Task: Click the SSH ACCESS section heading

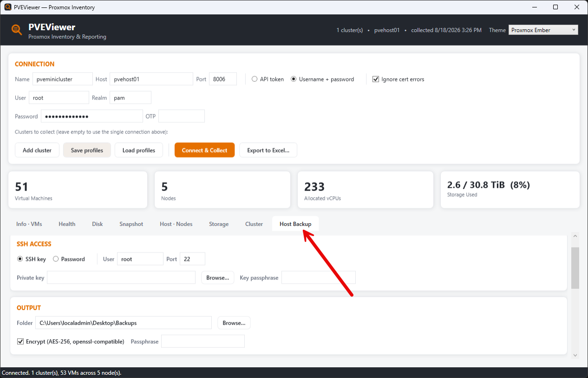Action: click(34, 244)
